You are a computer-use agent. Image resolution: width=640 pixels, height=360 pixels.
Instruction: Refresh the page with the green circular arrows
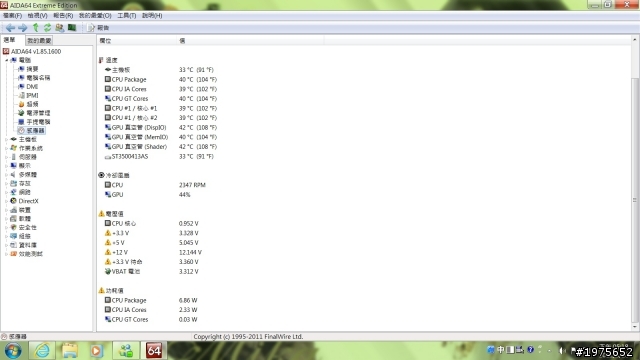(47, 28)
